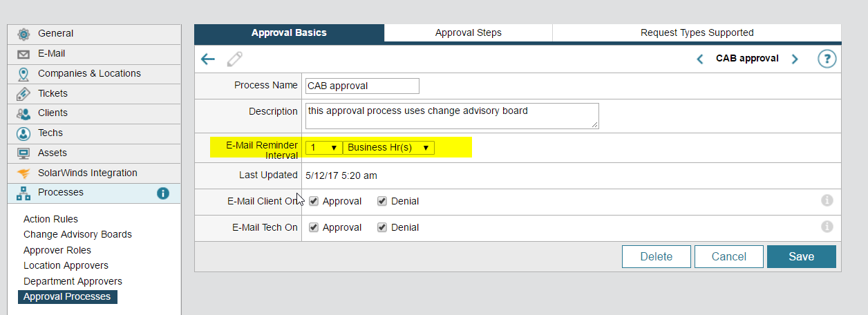Open the SolarWinds Integration settings
This screenshot has height=315, width=868.
coord(87,173)
